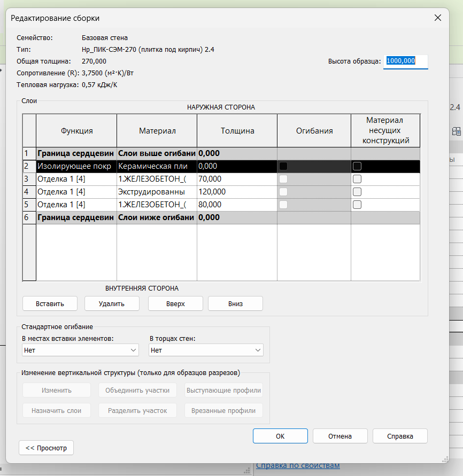Click the 80,000 thickness cell
The width and height of the screenshot is (463, 476).
237,205
